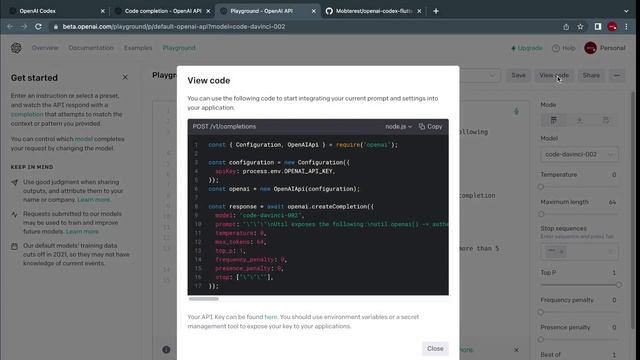Click the Maximum length slider
The width and height of the screenshot is (640, 360).
(580, 214)
